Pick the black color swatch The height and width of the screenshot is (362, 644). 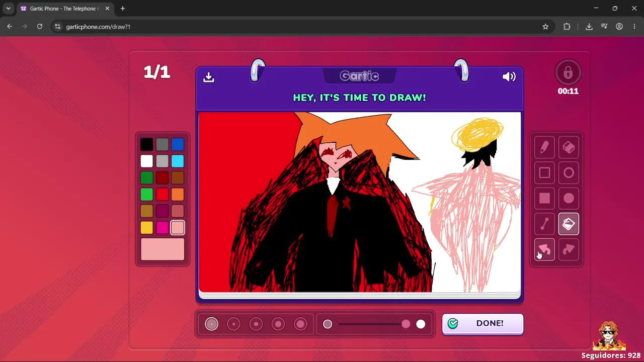point(146,145)
